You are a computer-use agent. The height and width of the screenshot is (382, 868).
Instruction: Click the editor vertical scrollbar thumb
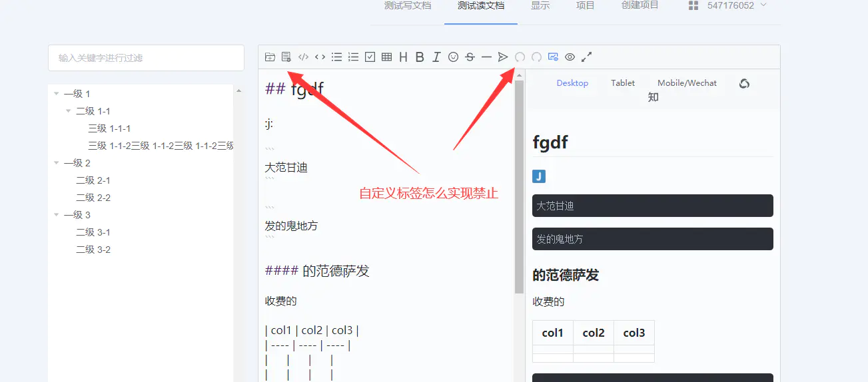tap(520, 186)
